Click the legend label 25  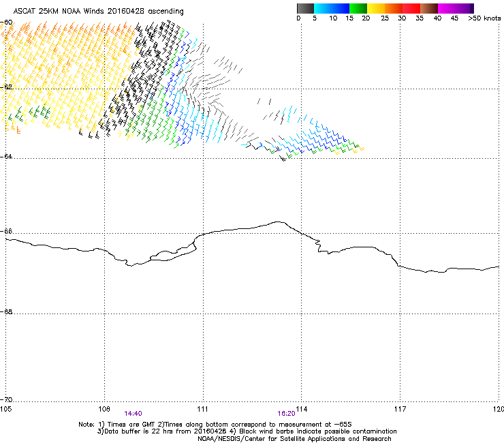385,18
